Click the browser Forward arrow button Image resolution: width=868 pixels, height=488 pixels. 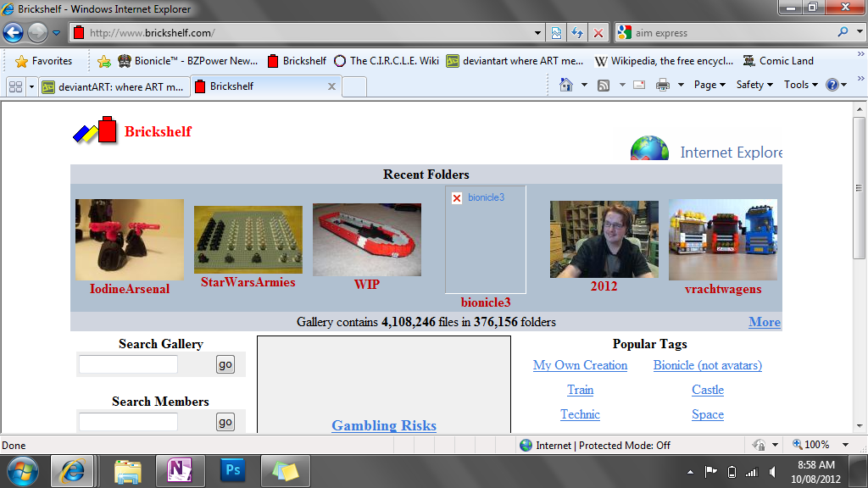tap(37, 33)
